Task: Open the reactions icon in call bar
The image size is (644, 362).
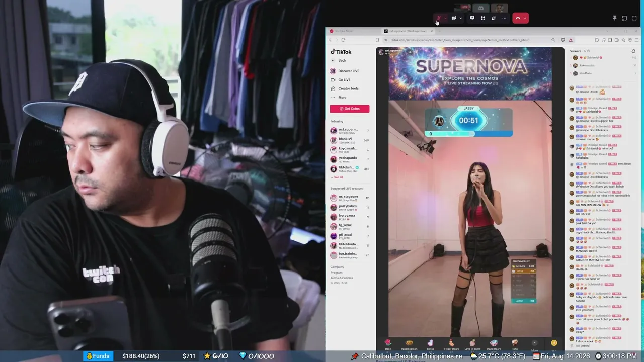Action: pos(493,18)
